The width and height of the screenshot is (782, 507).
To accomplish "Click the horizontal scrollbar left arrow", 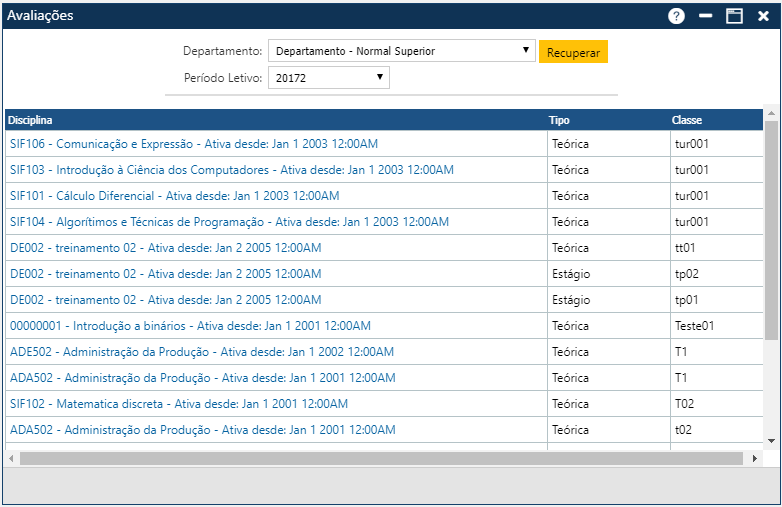I will pos(11,458).
